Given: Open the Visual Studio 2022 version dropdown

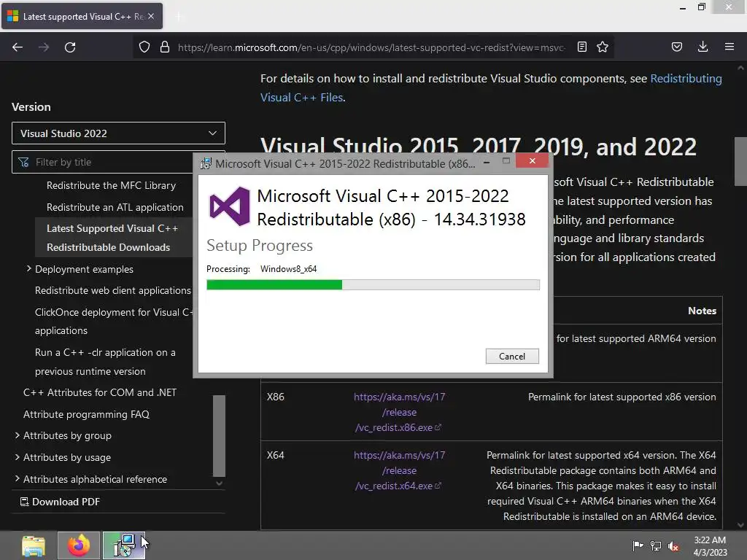Looking at the screenshot, I should coord(118,133).
